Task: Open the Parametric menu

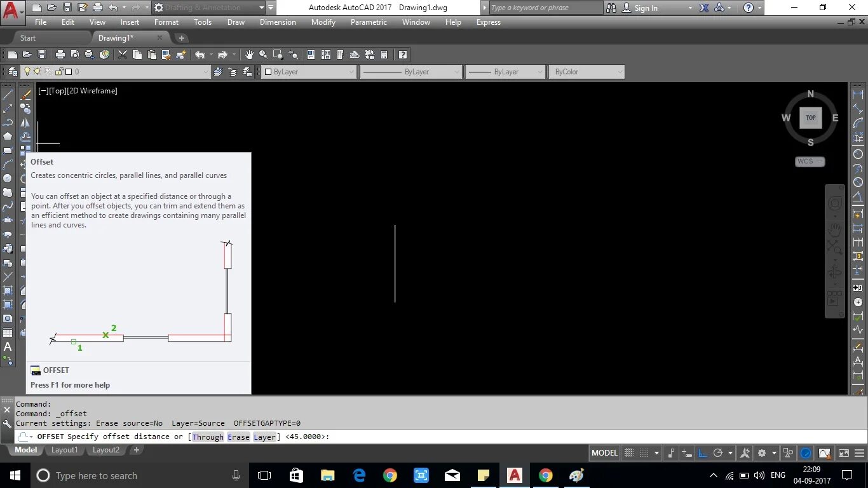Action: pyautogui.click(x=368, y=22)
